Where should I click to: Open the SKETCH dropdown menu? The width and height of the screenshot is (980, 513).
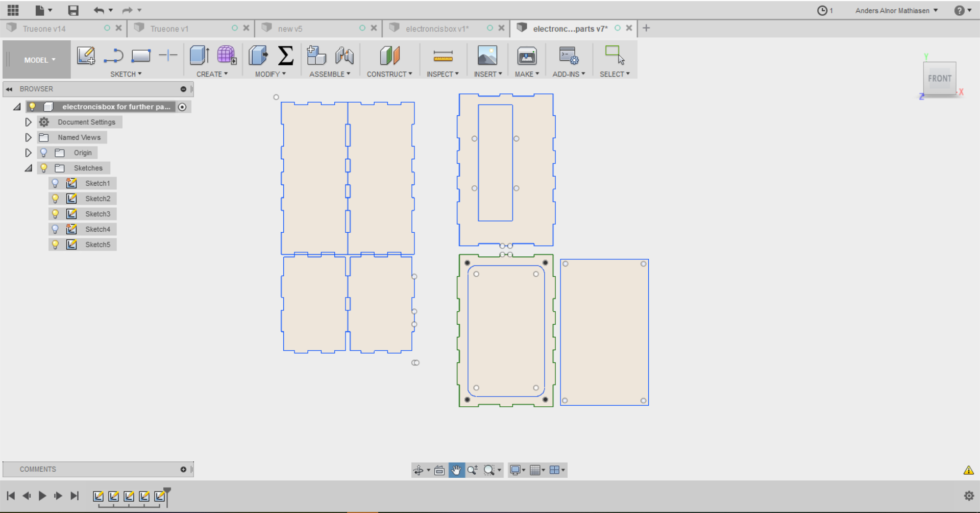[126, 74]
